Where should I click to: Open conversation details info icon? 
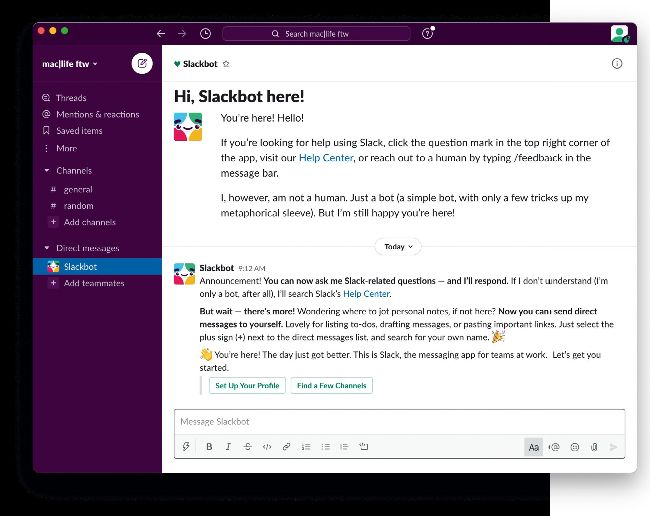tap(616, 64)
